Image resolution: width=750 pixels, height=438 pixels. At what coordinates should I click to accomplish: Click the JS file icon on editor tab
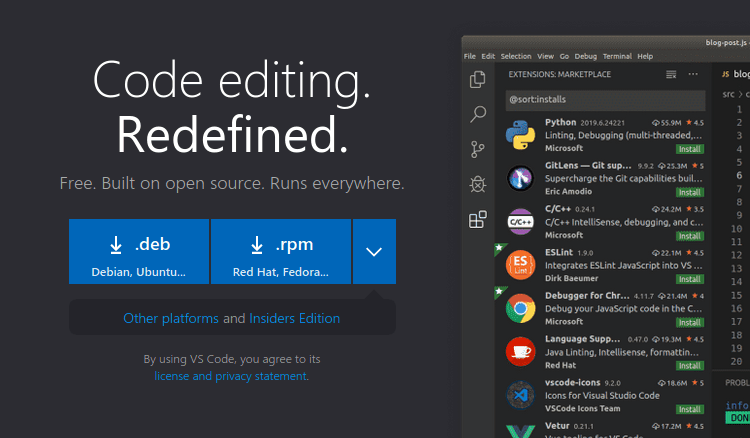click(726, 74)
